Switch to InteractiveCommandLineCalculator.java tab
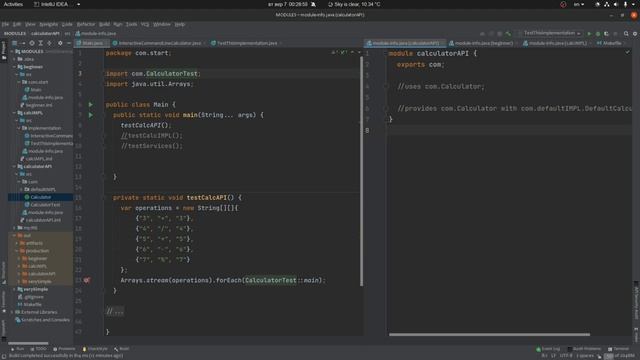Image resolution: width=640 pixels, height=360 pixels. pyautogui.click(x=159, y=43)
